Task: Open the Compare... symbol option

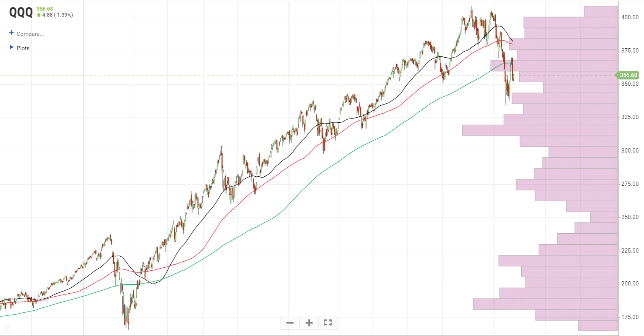Action: pos(30,34)
